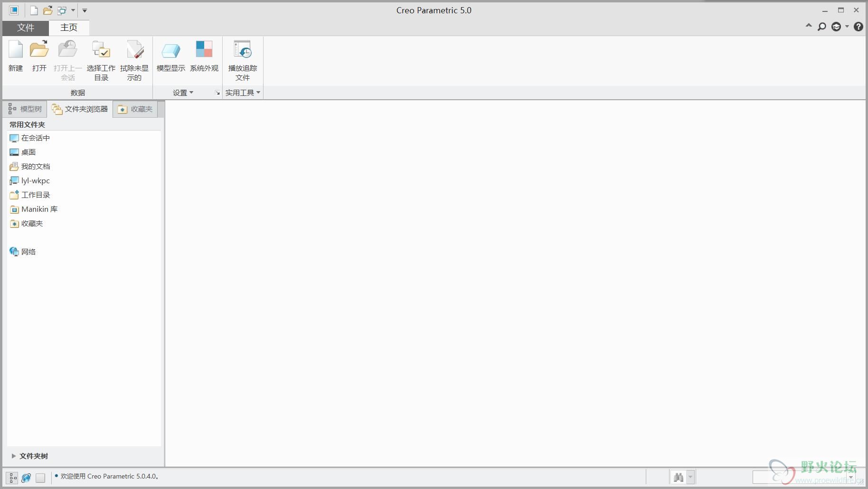The width and height of the screenshot is (868, 489).
Task: Open the selection filter dropdown at bottom right
Action: (851, 477)
